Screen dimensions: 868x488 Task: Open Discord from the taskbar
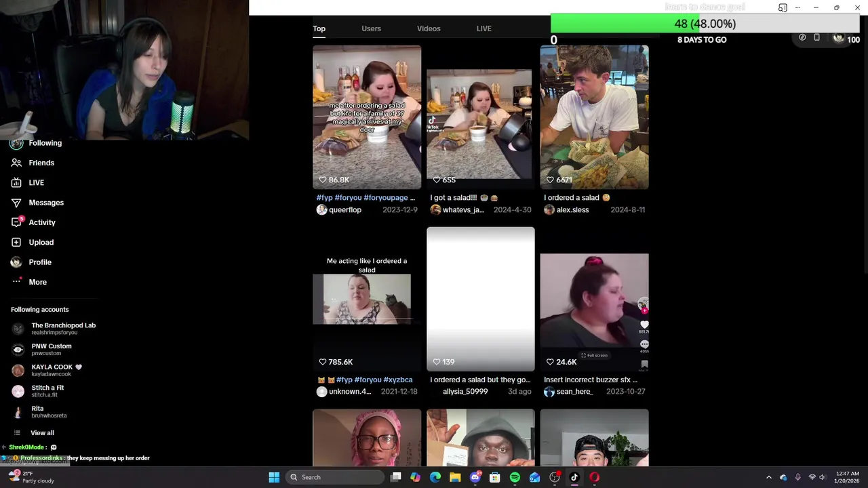click(x=475, y=477)
